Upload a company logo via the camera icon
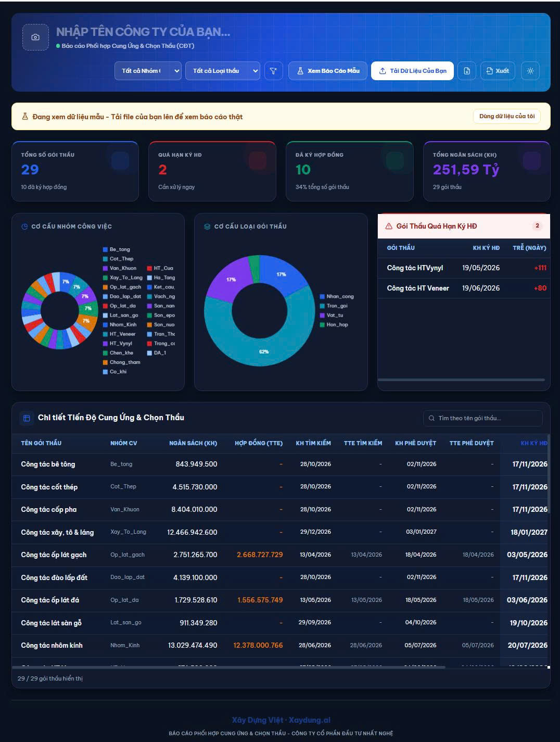The image size is (560, 742). pyautogui.click(x=35, y=37)
